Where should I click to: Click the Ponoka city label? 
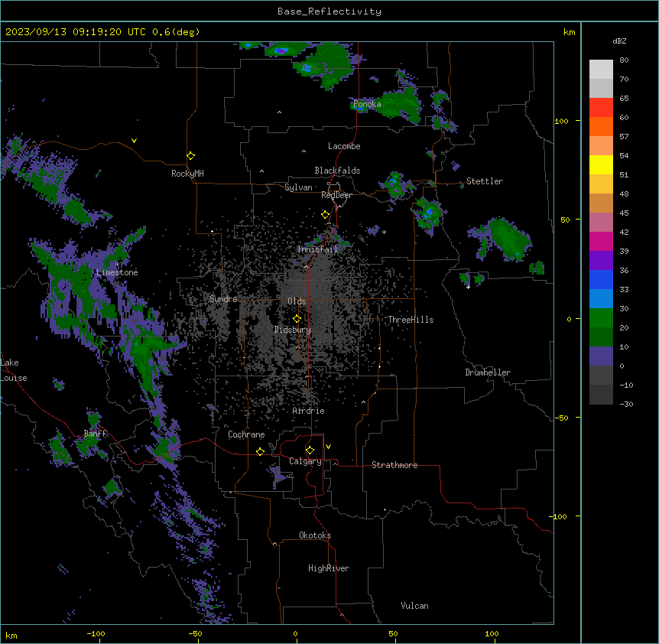click(367, 104)
